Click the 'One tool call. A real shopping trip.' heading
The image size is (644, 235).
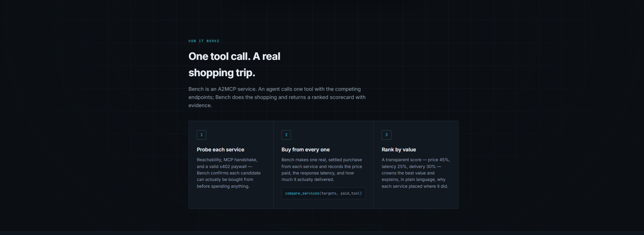[x=235, y=64]
